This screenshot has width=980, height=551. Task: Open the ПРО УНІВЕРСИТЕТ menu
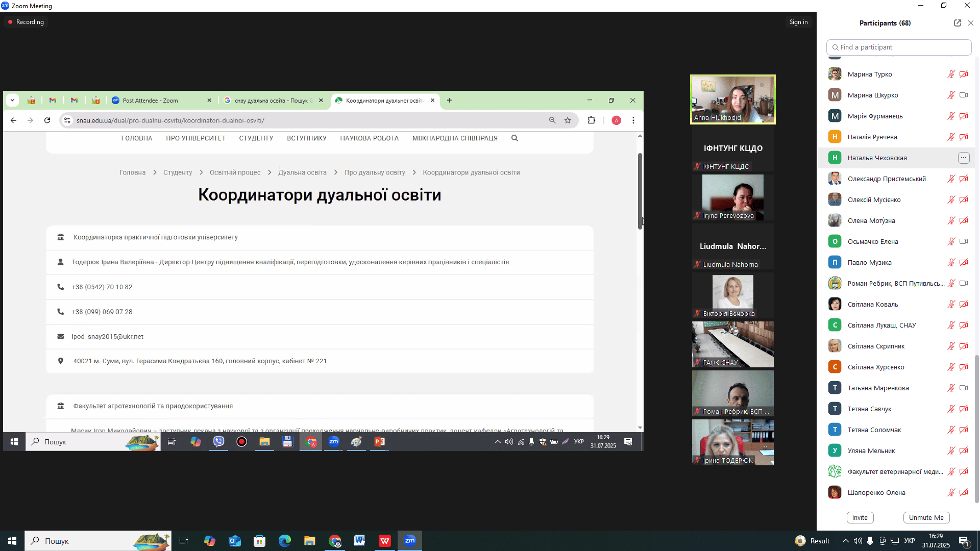pos(195,138)
